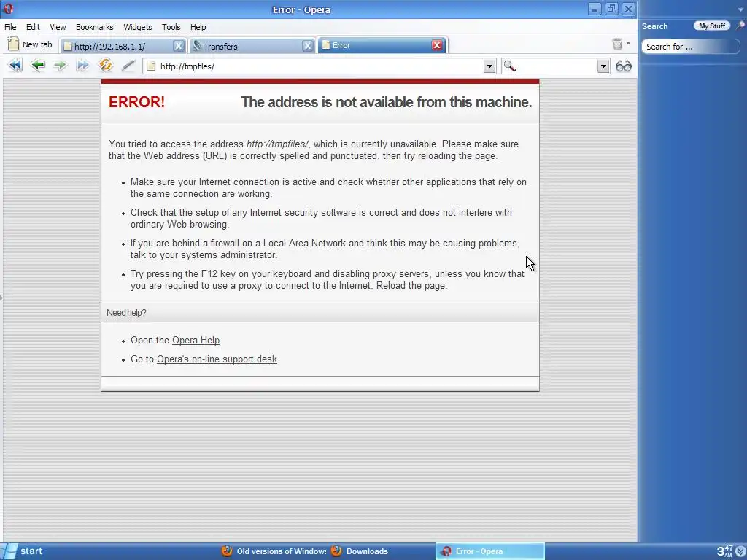Click the pin icon in the Search panel
The height and width of the screenshot is (560, 747).
(x=740, y=26)
